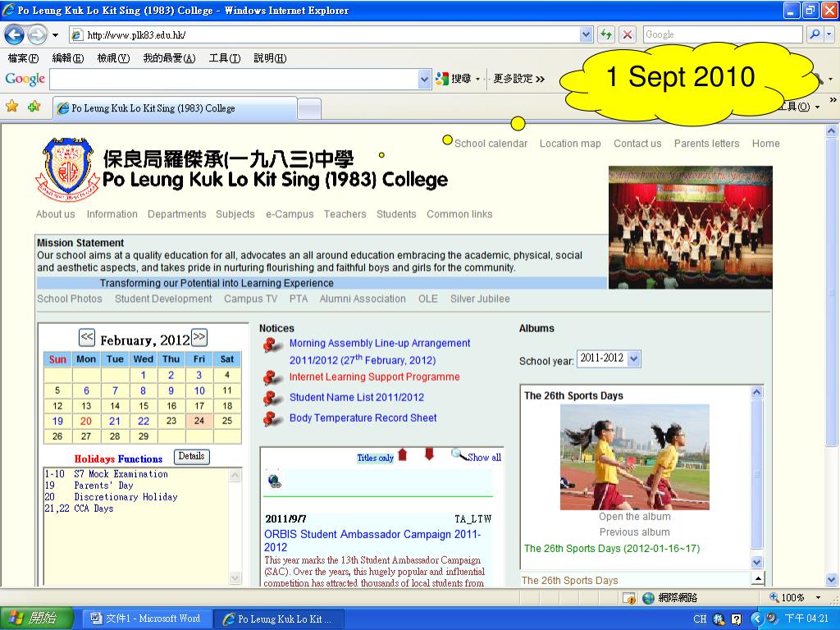Click the Holidays label

point(94,459)
